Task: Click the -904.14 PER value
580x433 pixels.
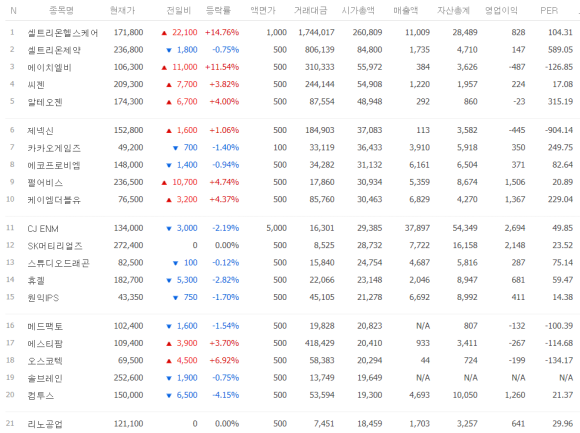Action: click(x=559, y=130)
